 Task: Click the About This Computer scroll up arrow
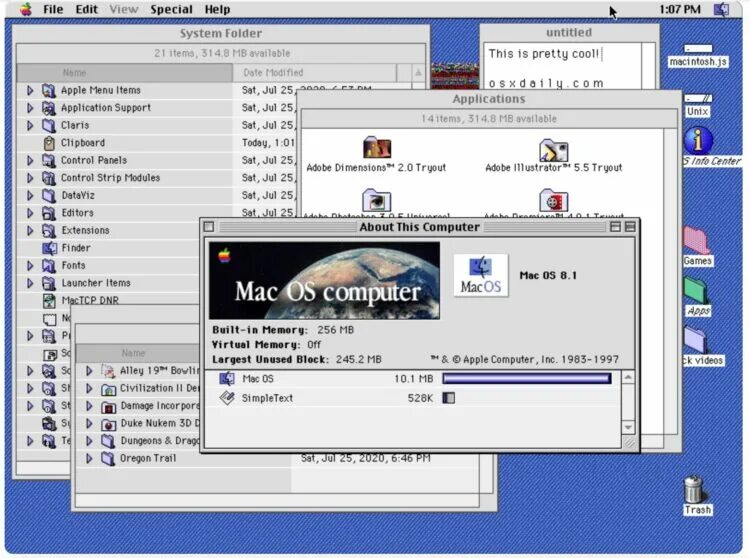(x=629, y=378)
